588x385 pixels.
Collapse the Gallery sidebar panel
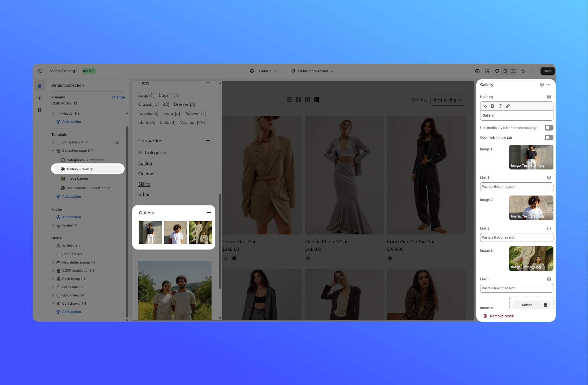(209, 213)
